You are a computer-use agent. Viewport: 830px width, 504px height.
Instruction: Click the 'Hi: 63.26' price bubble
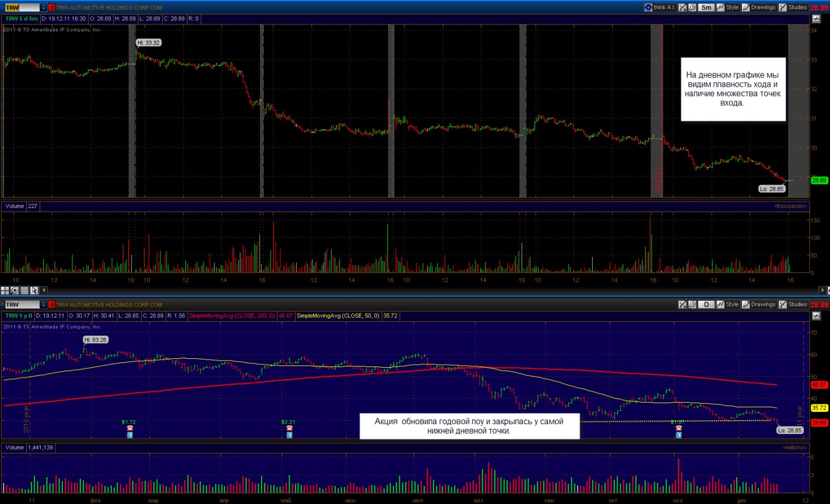[96, 339]
